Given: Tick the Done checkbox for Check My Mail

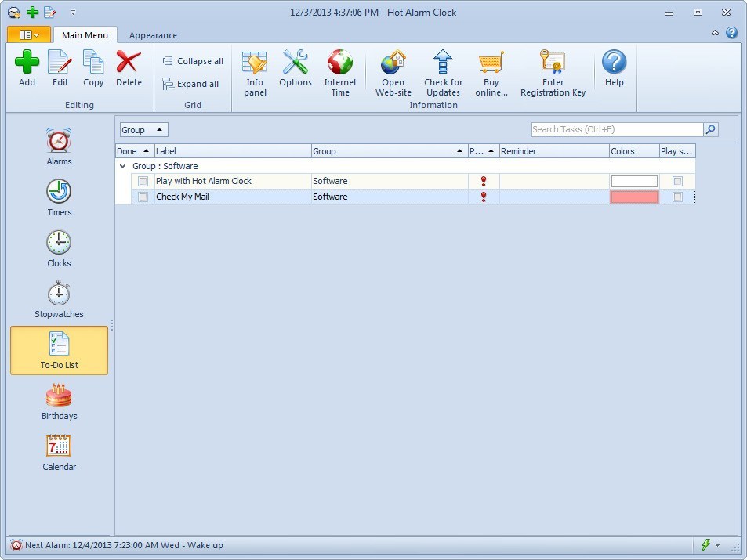Looking at the screenshot, I should pyautogui.click(x=143, y=197).
